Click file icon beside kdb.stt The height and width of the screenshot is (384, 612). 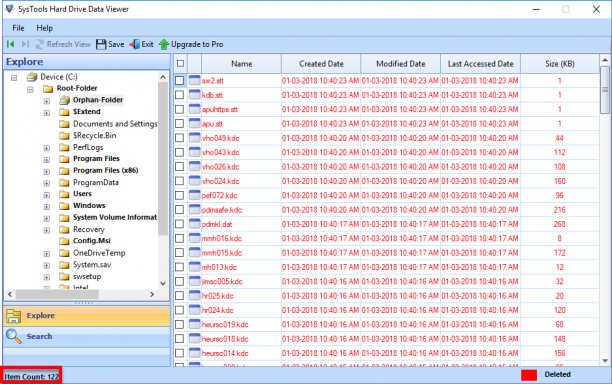[194, 95]
